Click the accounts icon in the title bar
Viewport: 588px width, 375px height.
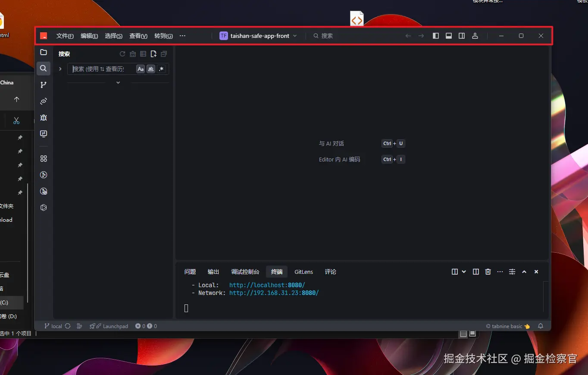pyautogui.click(x=475, y=36)
